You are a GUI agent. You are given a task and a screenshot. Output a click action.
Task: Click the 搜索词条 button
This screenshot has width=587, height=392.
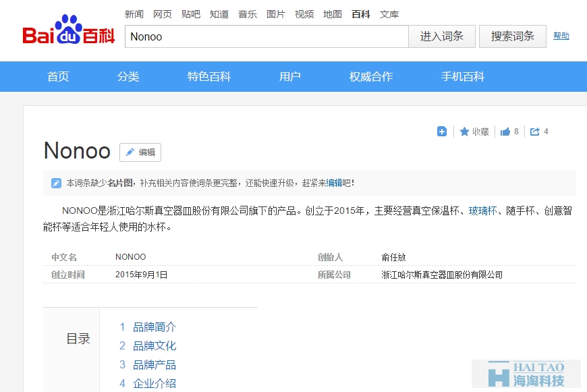513,36
